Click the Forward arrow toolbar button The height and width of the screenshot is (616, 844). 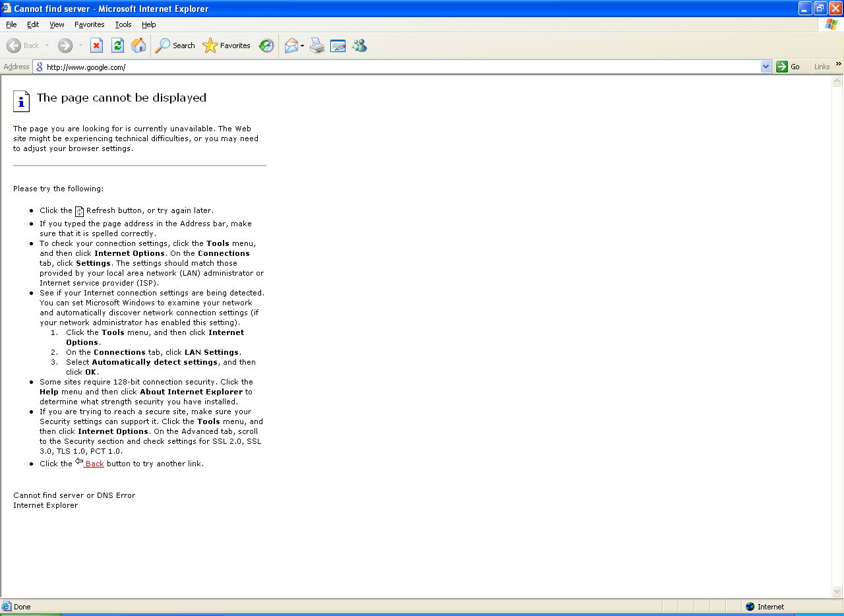click(x=65, y=46)
